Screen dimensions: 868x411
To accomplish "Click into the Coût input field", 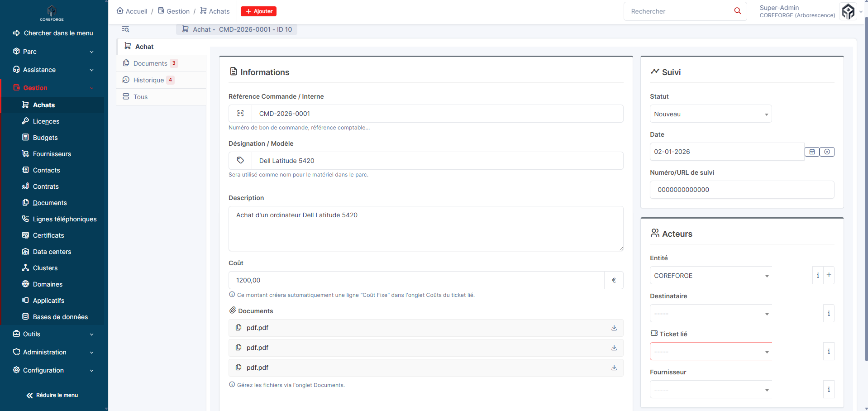I will 416,280.
